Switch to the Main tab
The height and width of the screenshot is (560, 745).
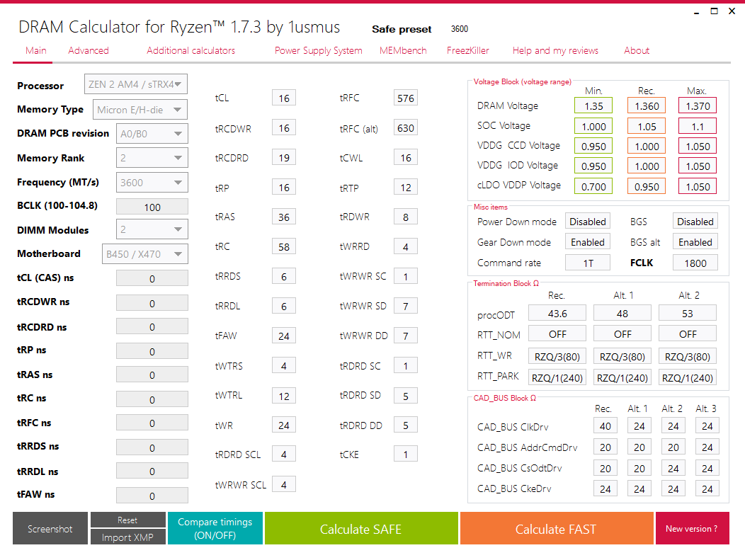(36, 50)
